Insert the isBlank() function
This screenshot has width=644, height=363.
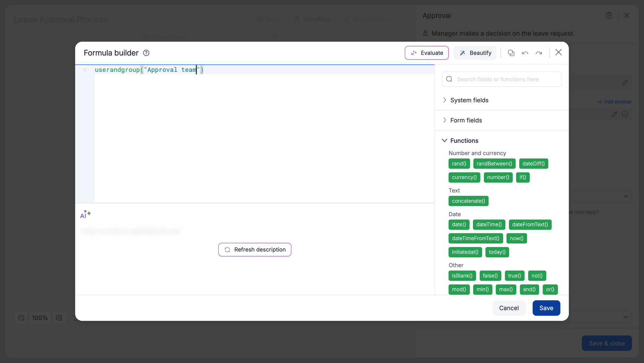point(462,276)
